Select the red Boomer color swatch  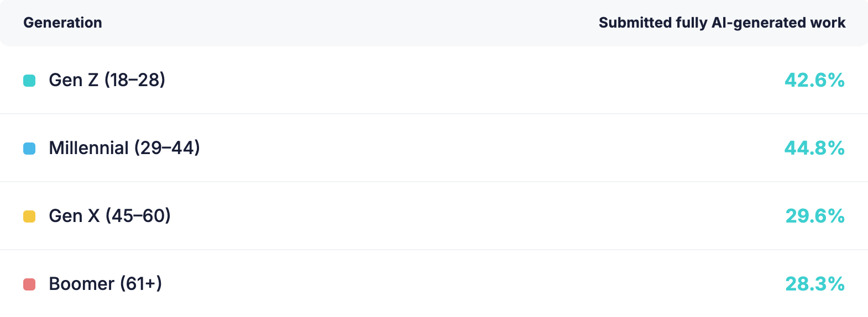[x=29, y=284]
